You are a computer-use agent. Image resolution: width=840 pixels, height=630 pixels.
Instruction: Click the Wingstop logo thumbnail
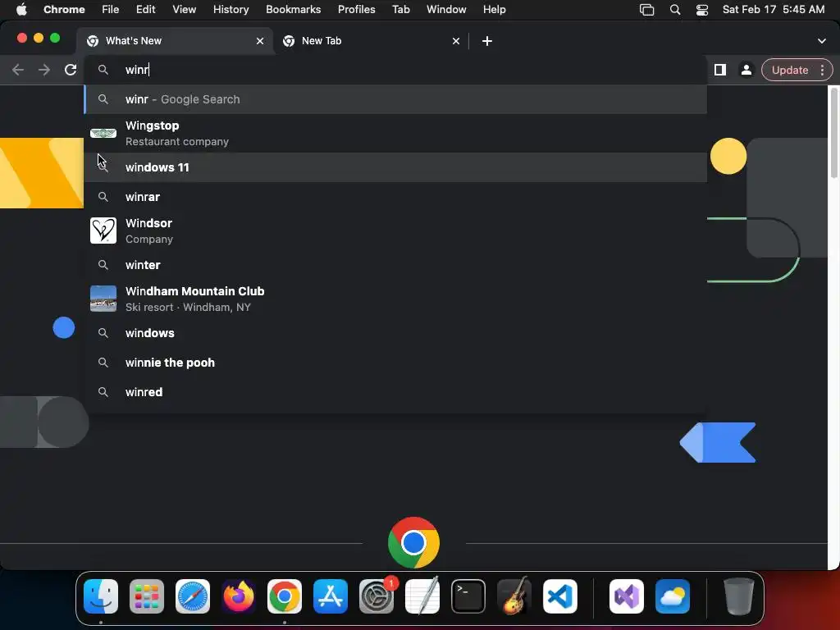[x=103, y=133]
